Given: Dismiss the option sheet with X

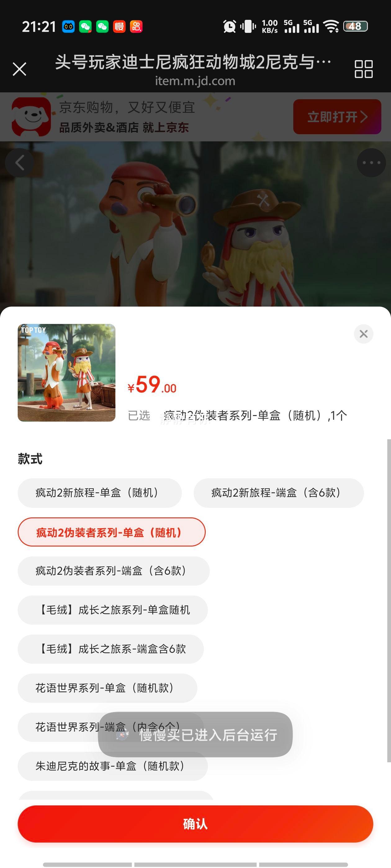Looking at the screenshot, I should [x=363, y=334].
